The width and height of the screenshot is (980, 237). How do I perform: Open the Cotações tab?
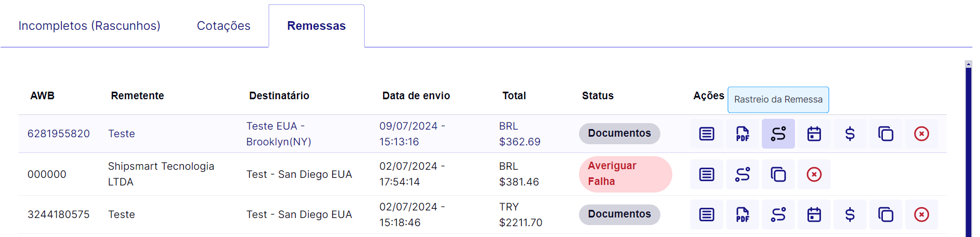[224, 26]
